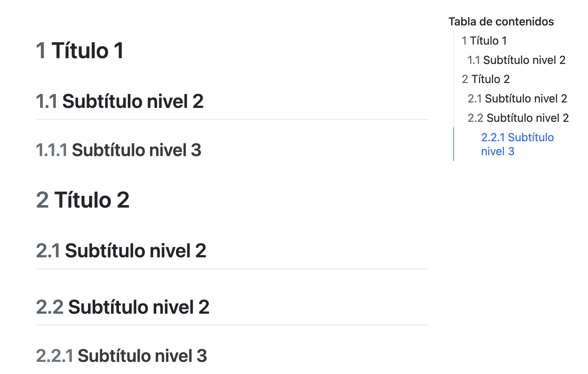
Task: Click the highlighted blue "2.2.1 Subtítulo nivel 3" entry
Action: coord(517,144)
